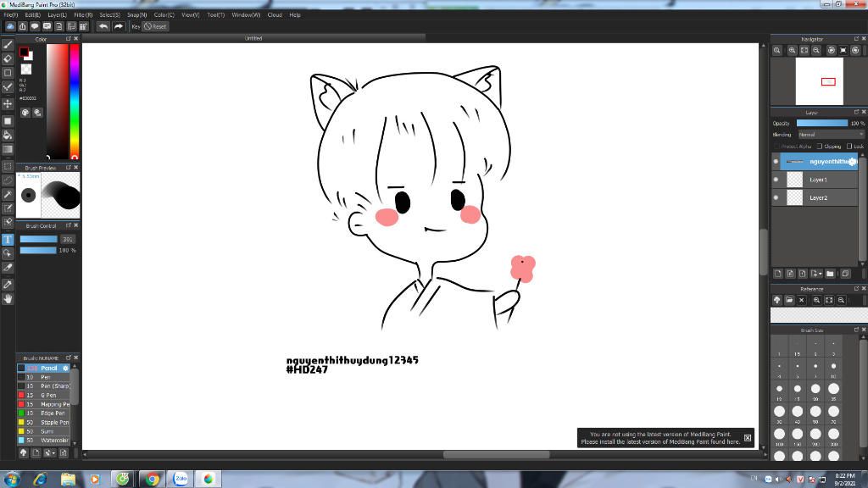The image size is (868, 488).
Task: Click the open folder icon in Reference panel
Action: coord(789,300)
